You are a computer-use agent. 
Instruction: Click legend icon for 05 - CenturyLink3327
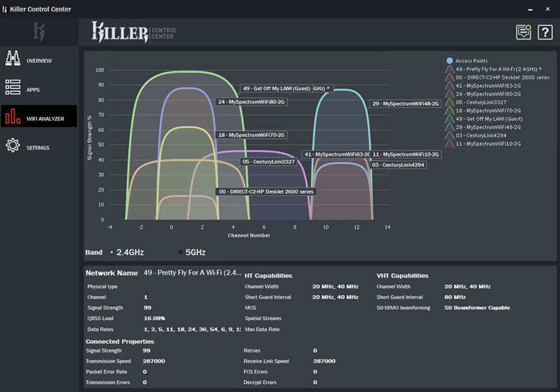449,102
